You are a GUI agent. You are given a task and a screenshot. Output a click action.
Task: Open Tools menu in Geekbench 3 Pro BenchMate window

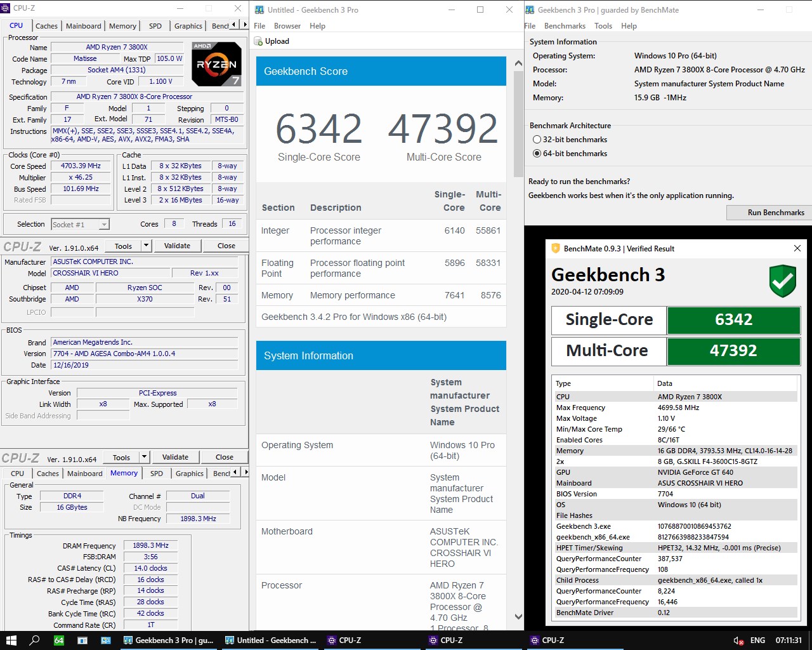click(x=603, y=26)
